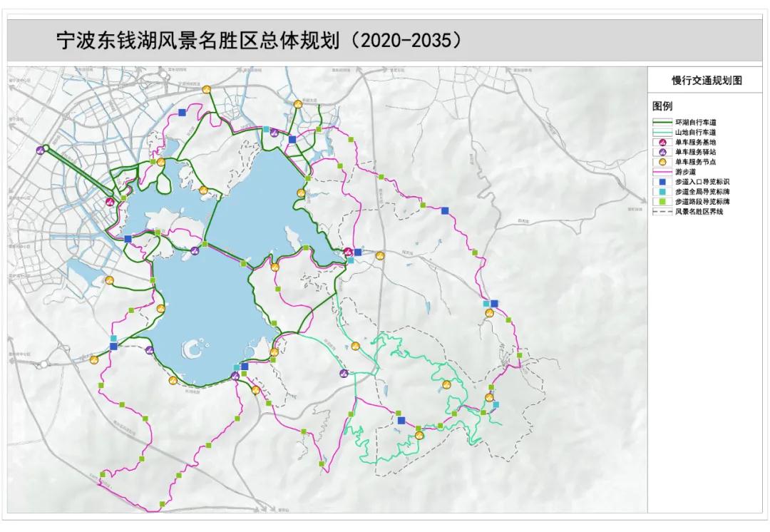
Task: Click the dashed 风景名胜区界线 legend sample
Action: click(662, 212)
